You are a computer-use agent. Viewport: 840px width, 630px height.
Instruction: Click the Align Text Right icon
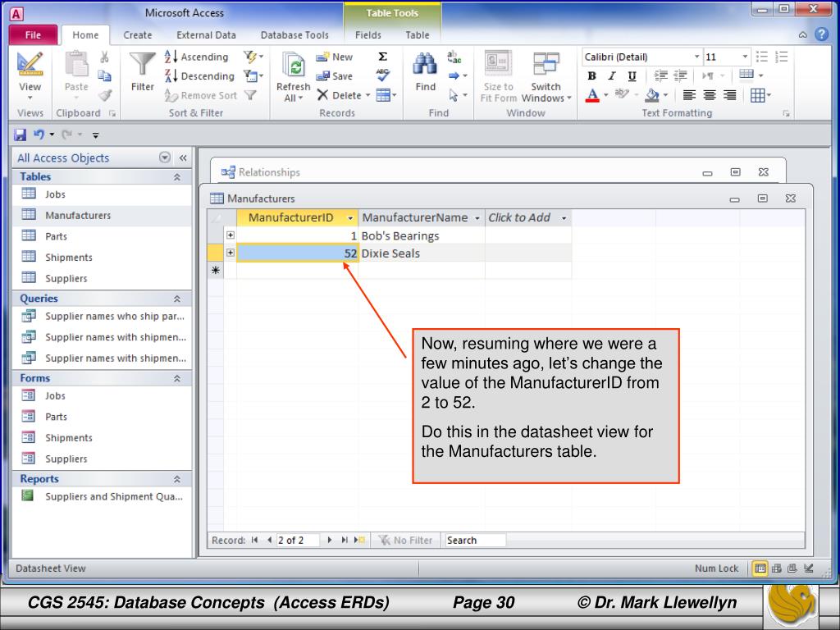(729, 95)
